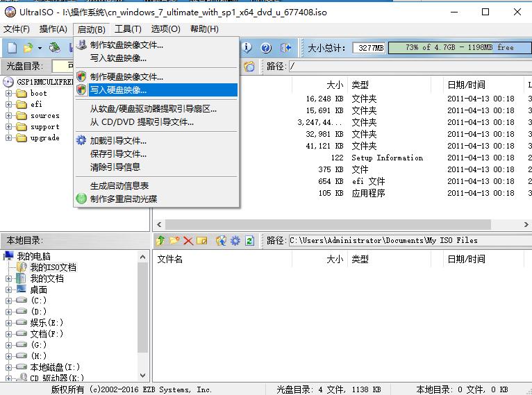The height and width of the screenshot is (395, 532).
Task: Click the Setup Information type cell
Action: point(387,158)
